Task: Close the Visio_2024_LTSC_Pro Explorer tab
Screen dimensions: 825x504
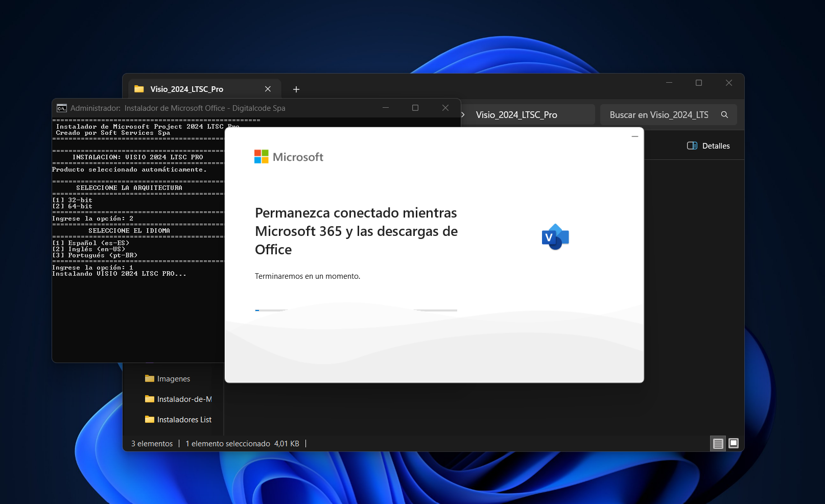Action: (268, 89)
